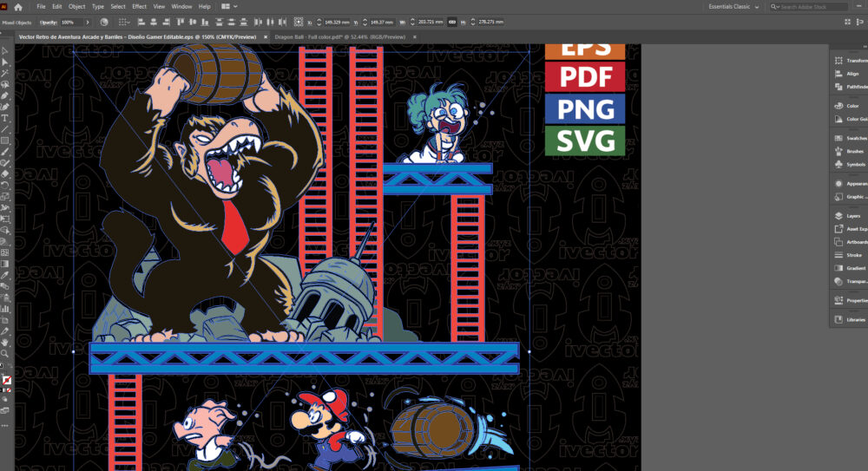Click the Opacity label link
The height and width of the screenshot is (471, 868).
click(x=49, y=23)
